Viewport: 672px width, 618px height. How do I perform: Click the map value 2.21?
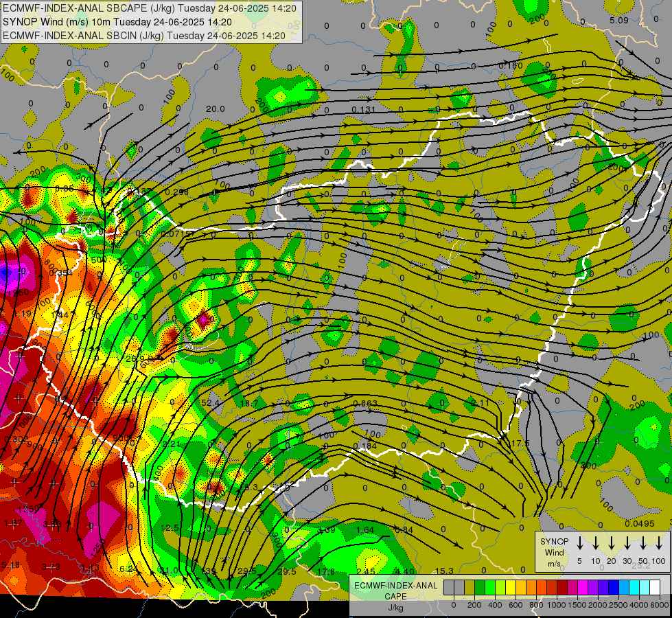[x=172, y=444]
